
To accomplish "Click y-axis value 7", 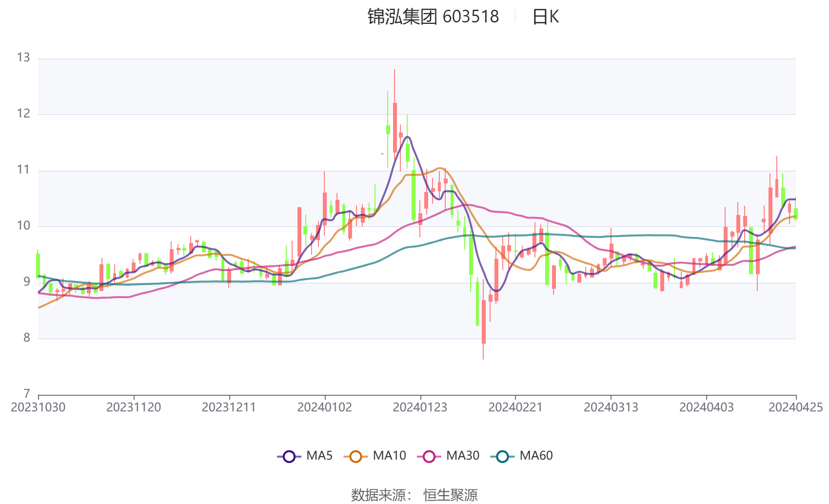I will coord(26,394).
